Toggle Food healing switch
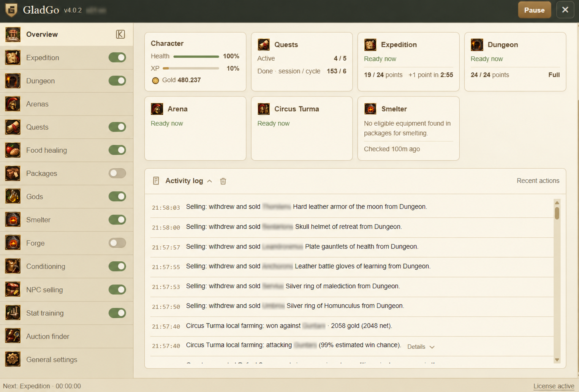 pos(117,150)
